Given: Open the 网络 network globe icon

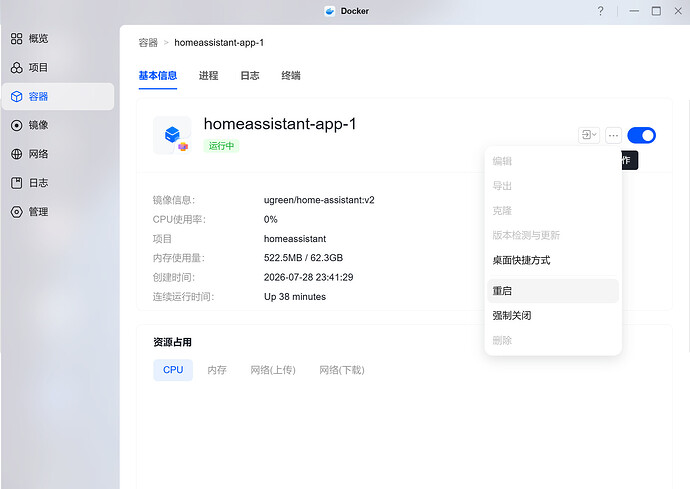Looking at the screenshot, I should click(x=16, y=154).
